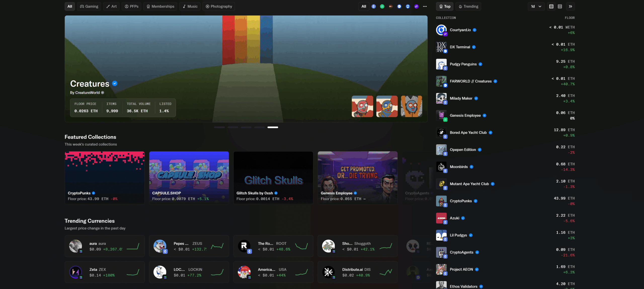Screen dimensions: 644x289
Task: Open the Memberships category
Action: (160, 6)
